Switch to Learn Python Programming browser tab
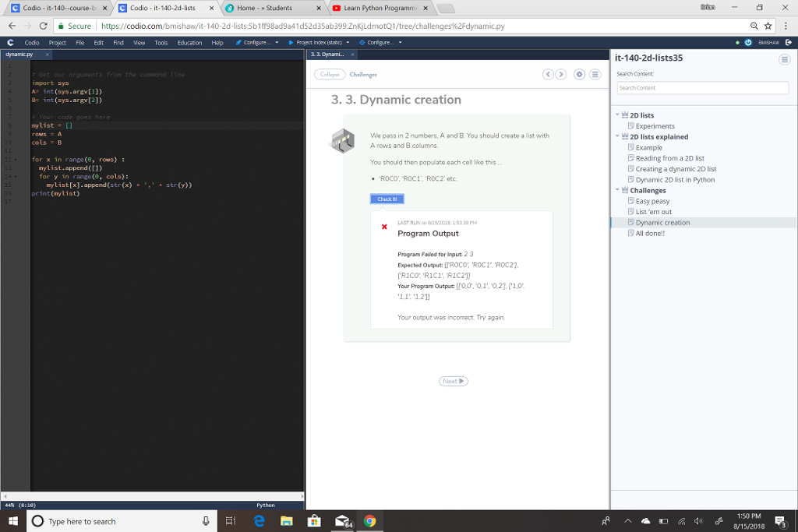 click(380, 8)
